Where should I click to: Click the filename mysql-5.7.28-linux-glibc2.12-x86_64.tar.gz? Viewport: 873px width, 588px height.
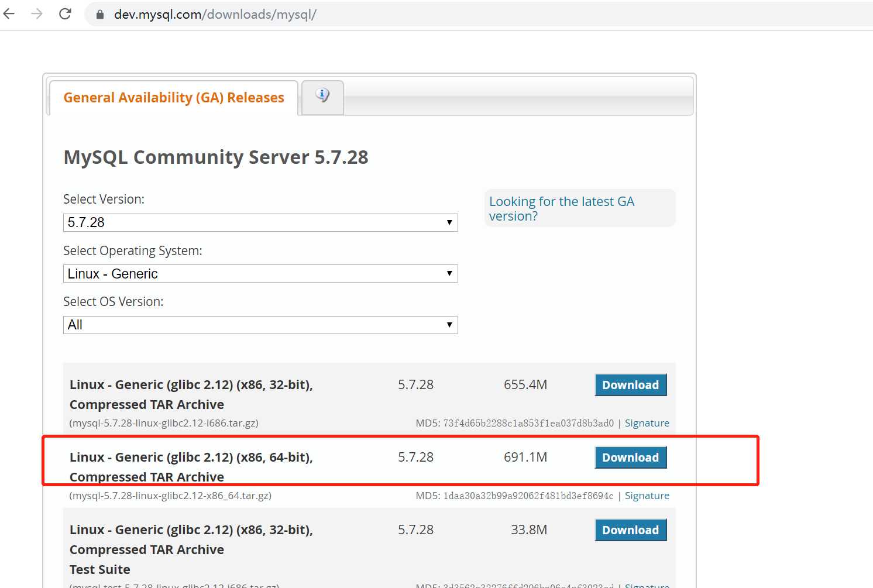[x=170, y=496]
